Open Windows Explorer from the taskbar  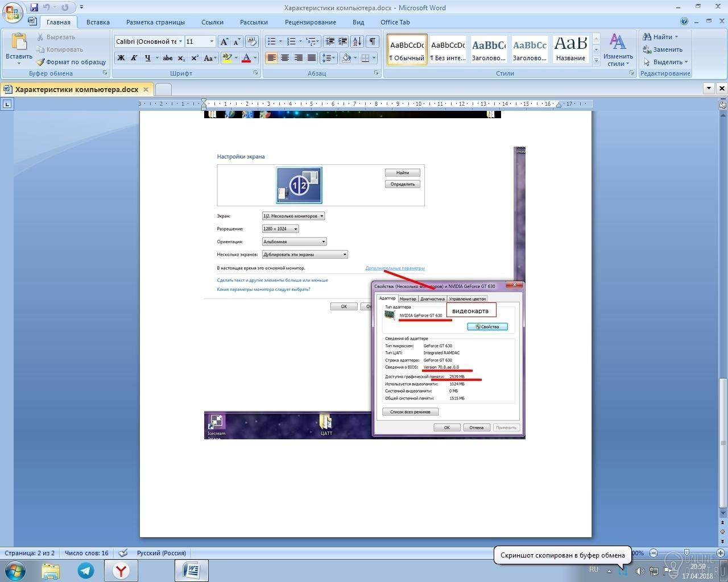coord(51,570)
